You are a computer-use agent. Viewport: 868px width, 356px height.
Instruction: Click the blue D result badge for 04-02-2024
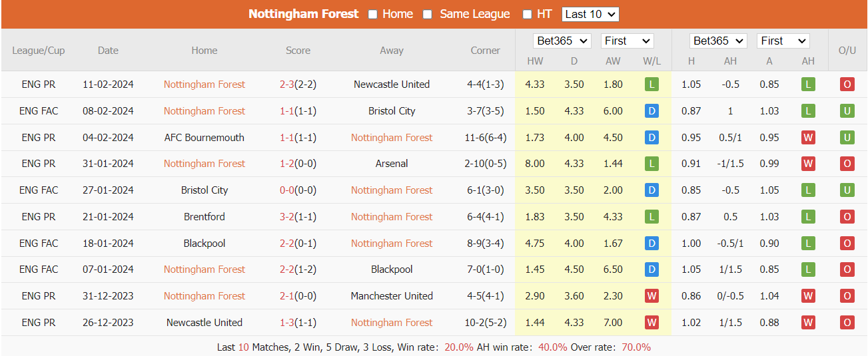tap(651, 138)
